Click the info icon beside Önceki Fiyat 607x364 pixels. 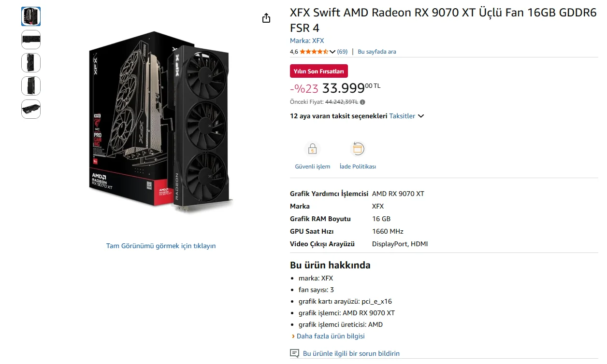(362, 102)
